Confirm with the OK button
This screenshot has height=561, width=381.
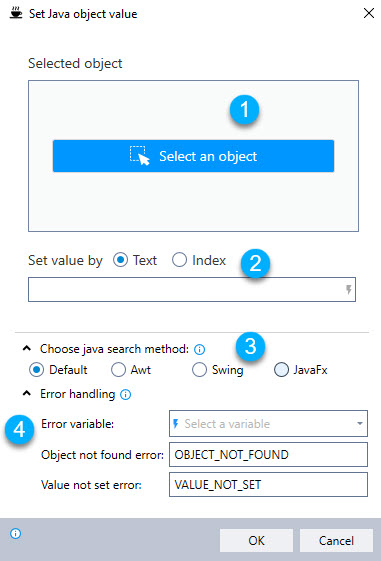point(256,540)
